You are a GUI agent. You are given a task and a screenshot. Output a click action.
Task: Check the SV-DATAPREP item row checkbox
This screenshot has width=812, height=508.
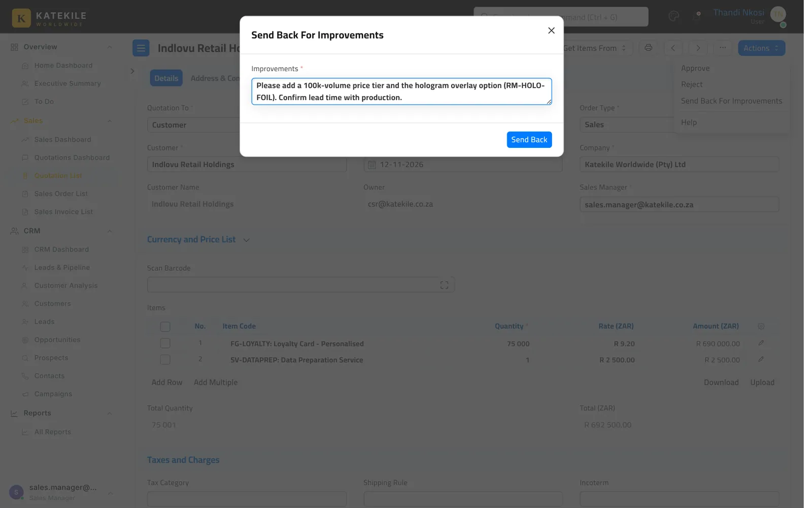165,360
